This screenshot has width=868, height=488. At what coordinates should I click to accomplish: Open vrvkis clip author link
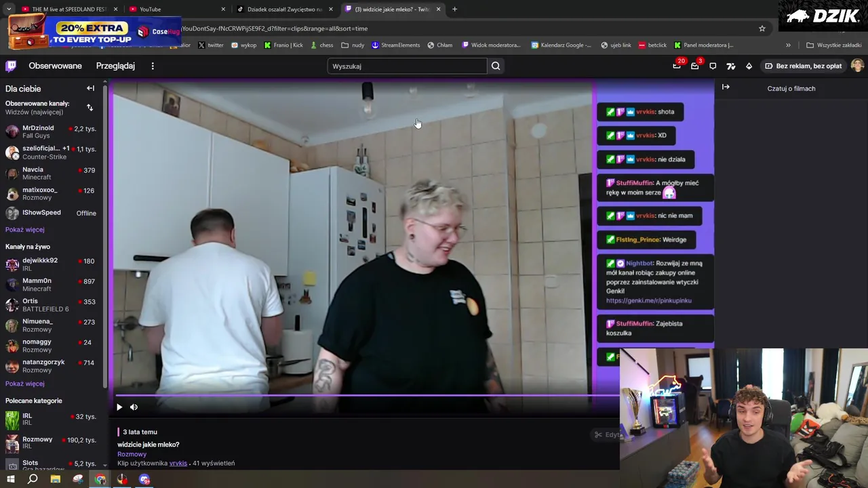tap(178, 464)
